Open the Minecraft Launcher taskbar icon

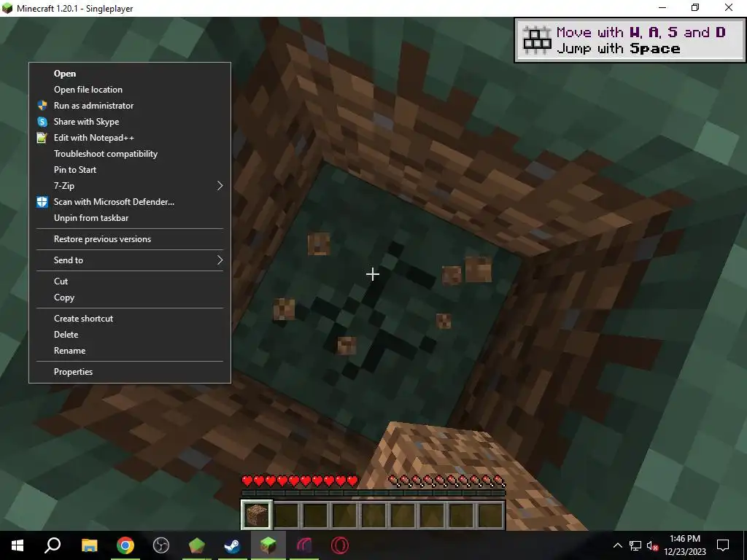(x=197, y=545)
